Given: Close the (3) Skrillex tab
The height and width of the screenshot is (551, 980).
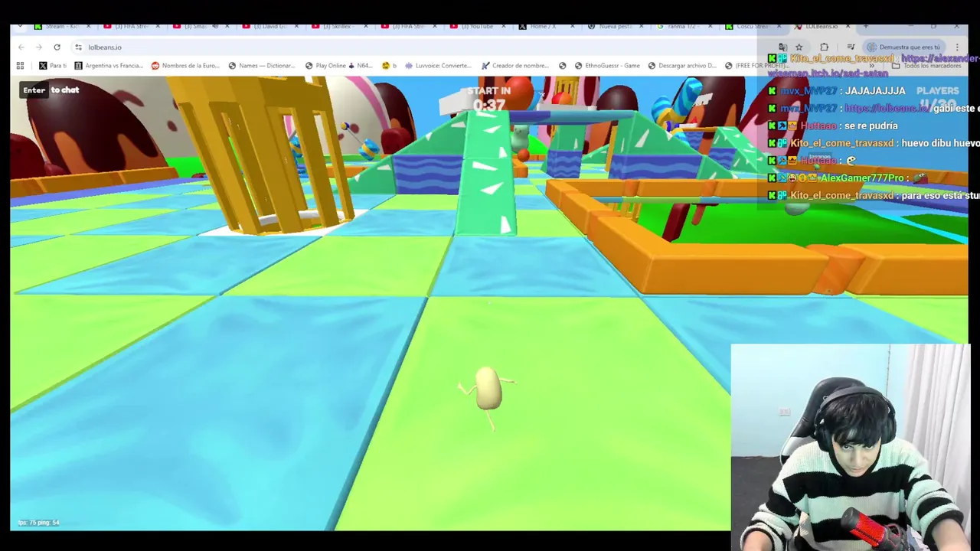Looking at the screenshot, I should (364, 26).
